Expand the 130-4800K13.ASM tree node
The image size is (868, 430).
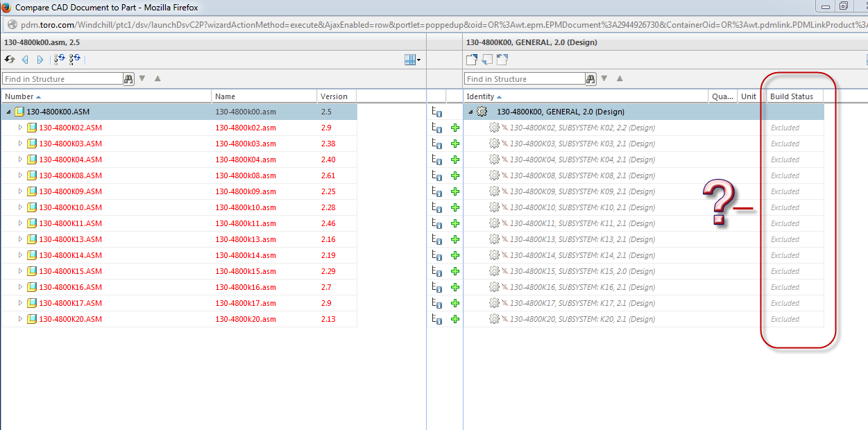pyautogui.click(x=20, y=239)
